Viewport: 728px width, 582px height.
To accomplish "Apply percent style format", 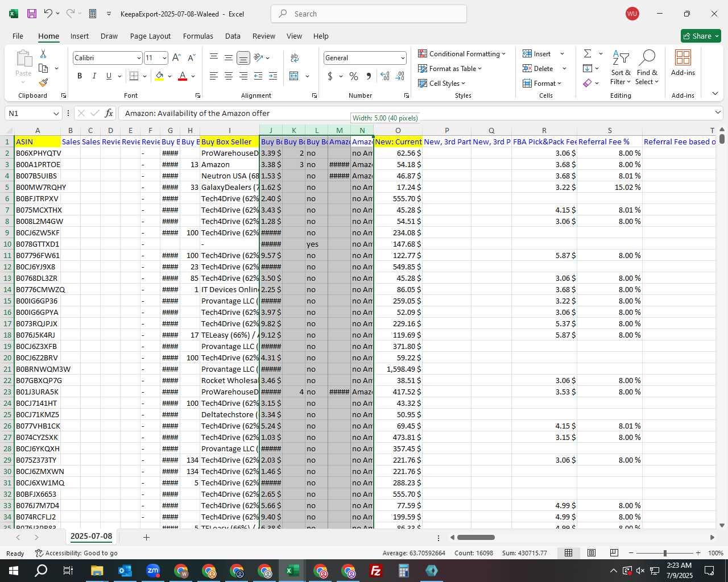I will 354,76.
